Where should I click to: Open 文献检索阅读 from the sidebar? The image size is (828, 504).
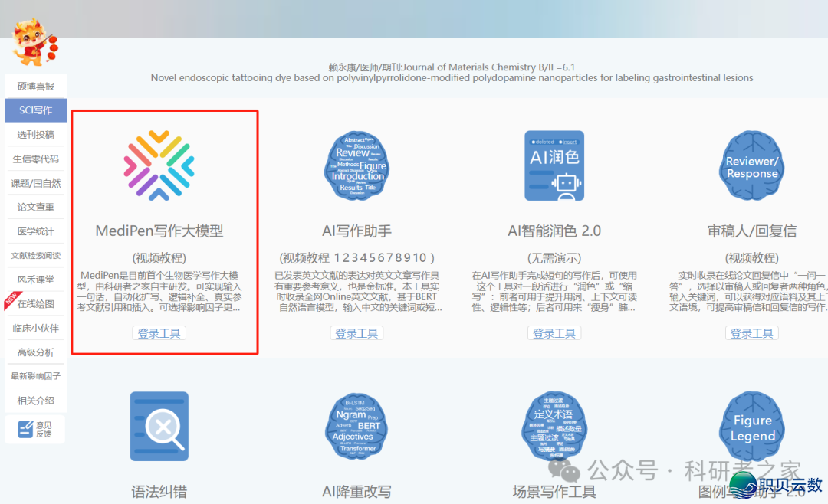coord(36,255)
